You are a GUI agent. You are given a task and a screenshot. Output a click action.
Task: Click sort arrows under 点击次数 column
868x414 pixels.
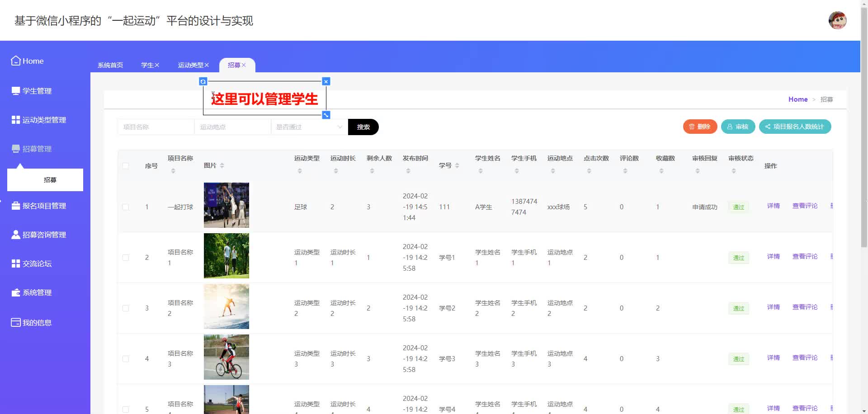(589, 171)
